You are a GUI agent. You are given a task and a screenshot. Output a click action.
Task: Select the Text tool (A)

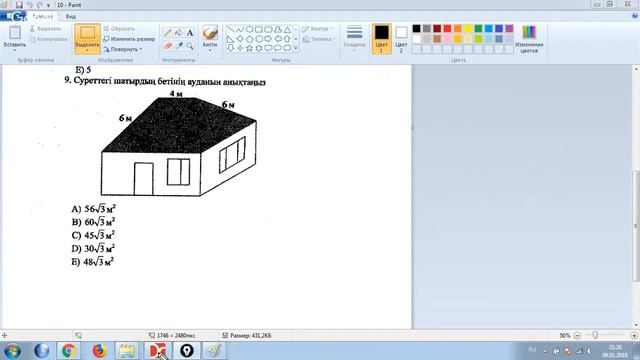point(190,33)
